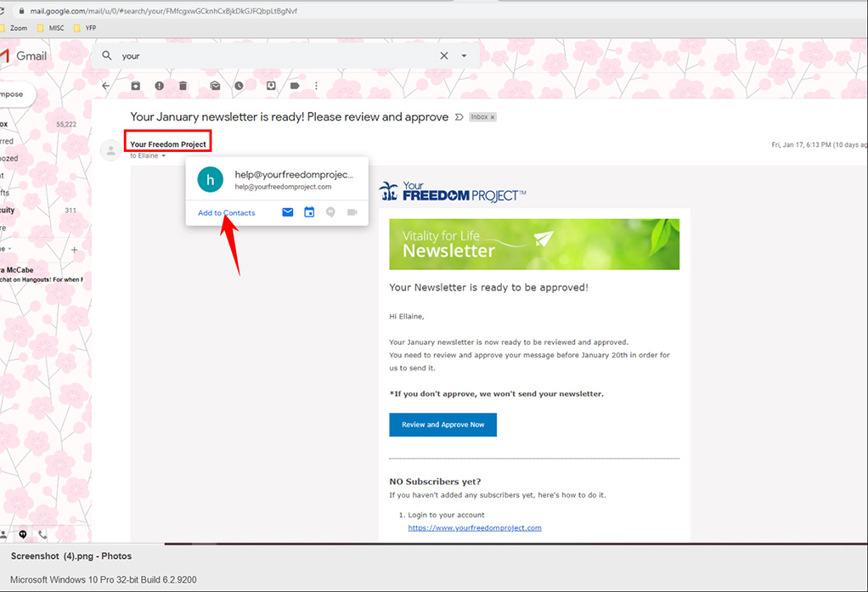
Task: Open the More three-dot menu
Action: point(316,86)
